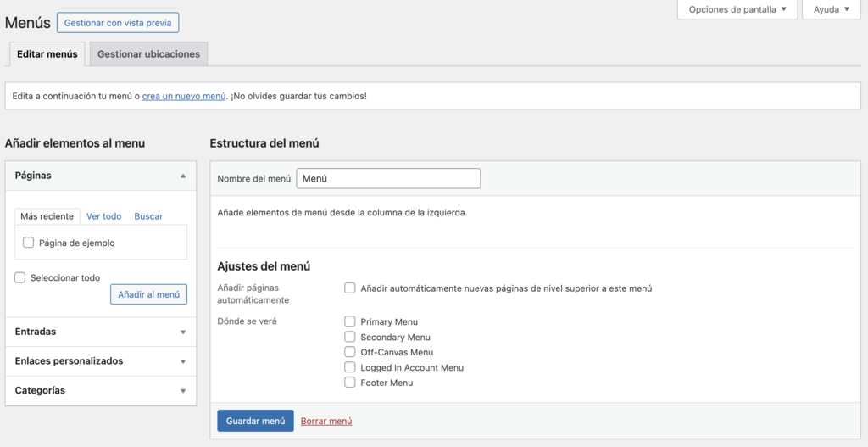
Task: Switch to the Buscar tab
Action: (x=148, y=216)
